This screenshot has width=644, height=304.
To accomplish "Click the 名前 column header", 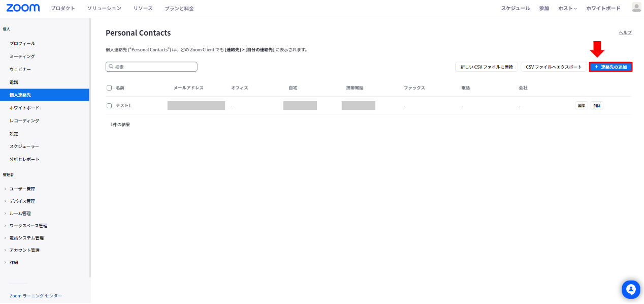I will (120, 88).
